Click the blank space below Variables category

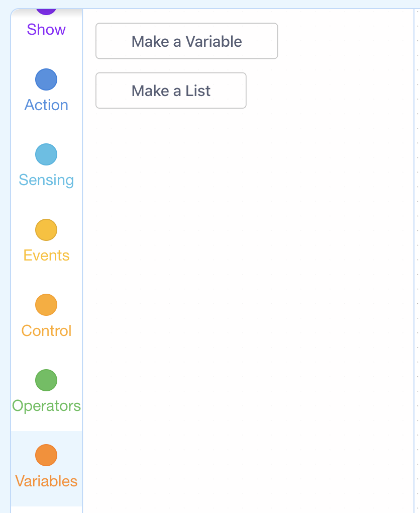46,509
